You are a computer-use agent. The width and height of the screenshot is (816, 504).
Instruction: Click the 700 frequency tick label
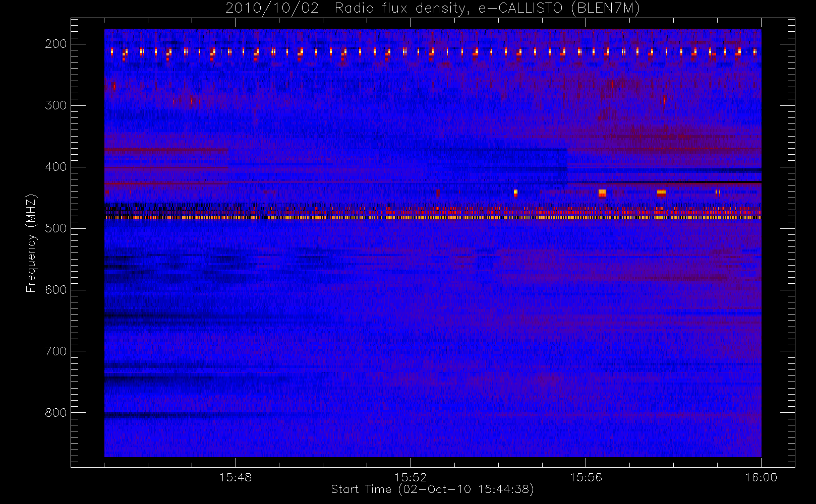56,351
